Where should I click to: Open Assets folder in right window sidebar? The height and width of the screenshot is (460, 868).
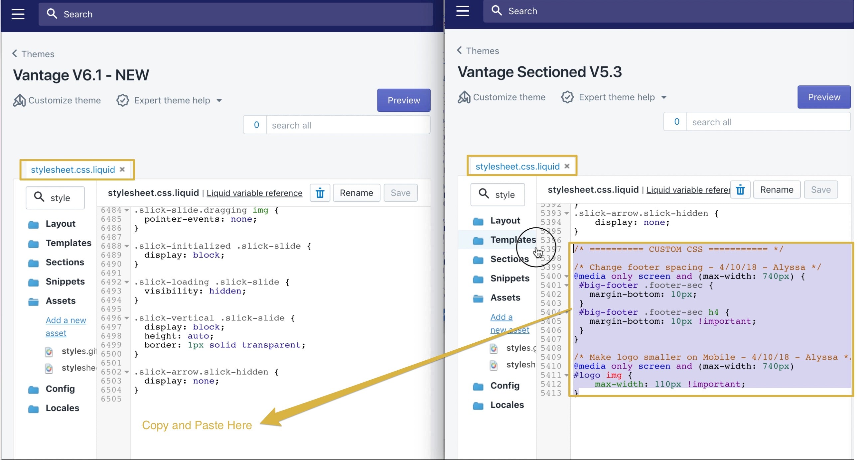point(505,298)
